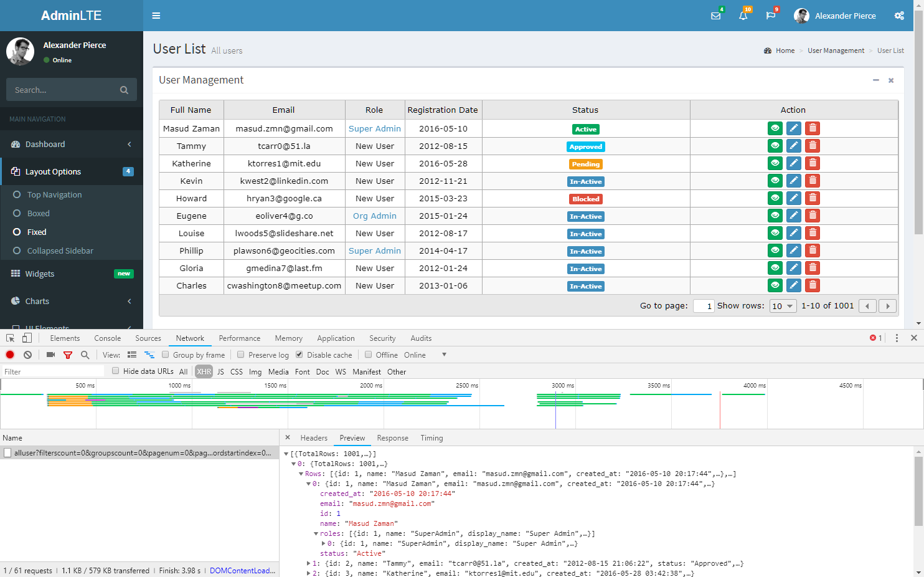Go to the next page of users

[887, 306]
